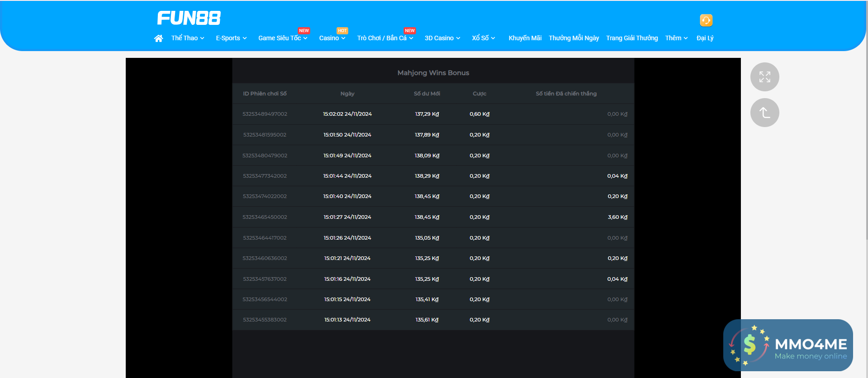Expand Trò Chơi / Bắn Cá menu
The image size is (868, 378).
pyautogui.click(x=385, y=38)
